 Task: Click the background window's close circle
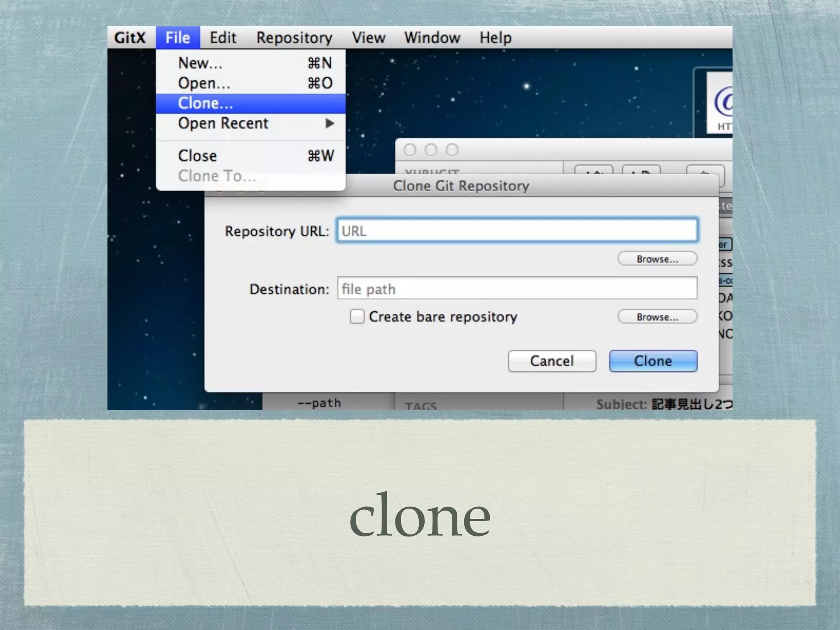pyautogui.click(x=410, y=150)
